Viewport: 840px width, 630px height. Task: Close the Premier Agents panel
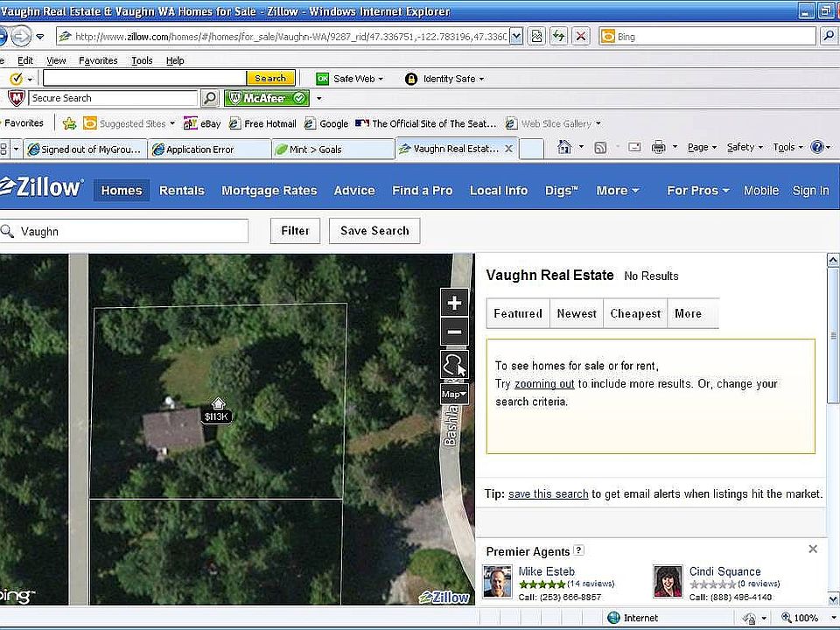pos(813,549)
